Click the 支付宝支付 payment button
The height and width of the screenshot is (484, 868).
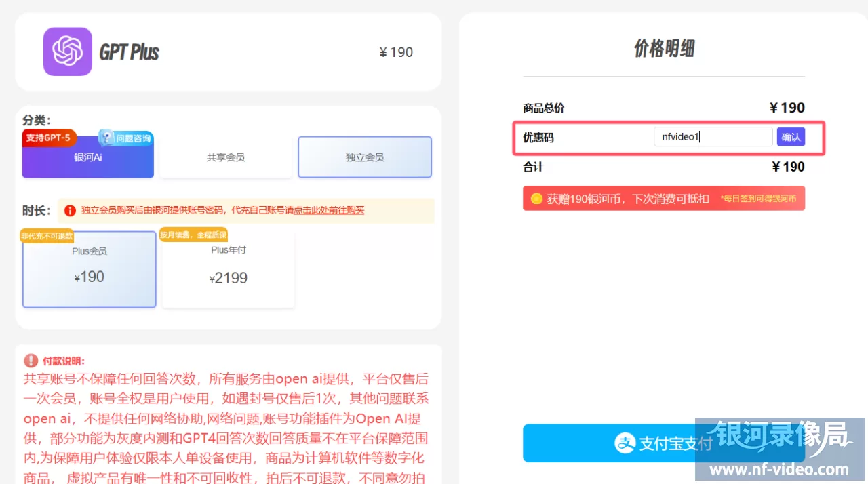[663, 443]
